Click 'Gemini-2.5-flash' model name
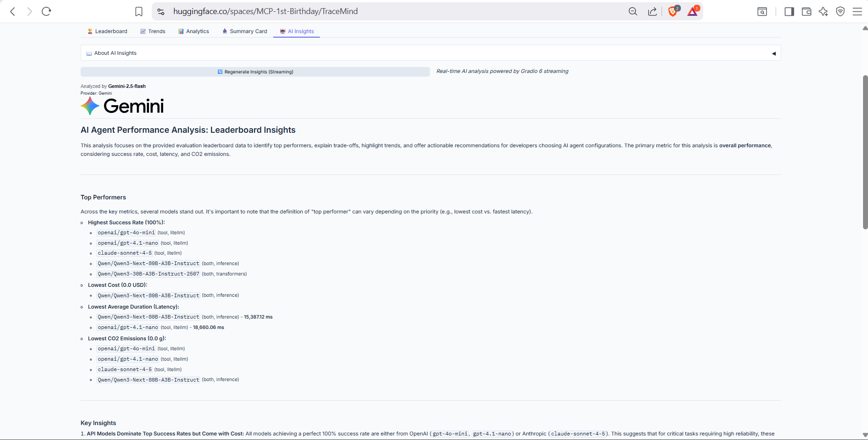Screen dimensions: 868x440 coord(127,86)
